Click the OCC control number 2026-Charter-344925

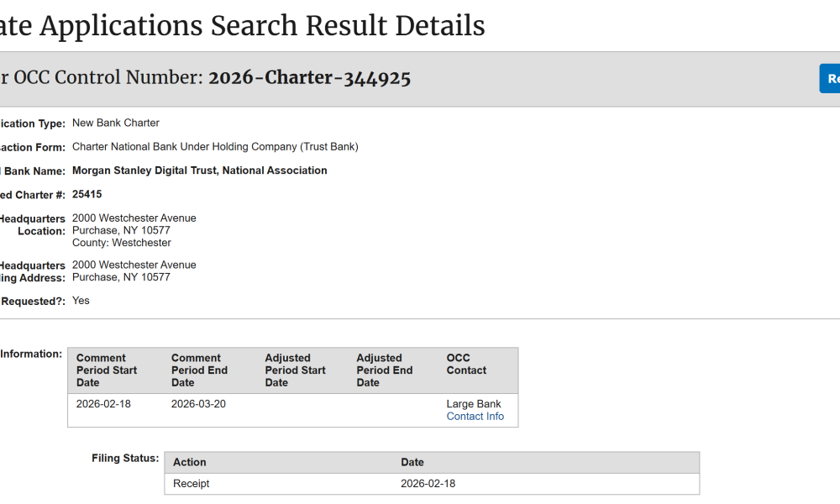pyautogui.click(x=309, y=78)
